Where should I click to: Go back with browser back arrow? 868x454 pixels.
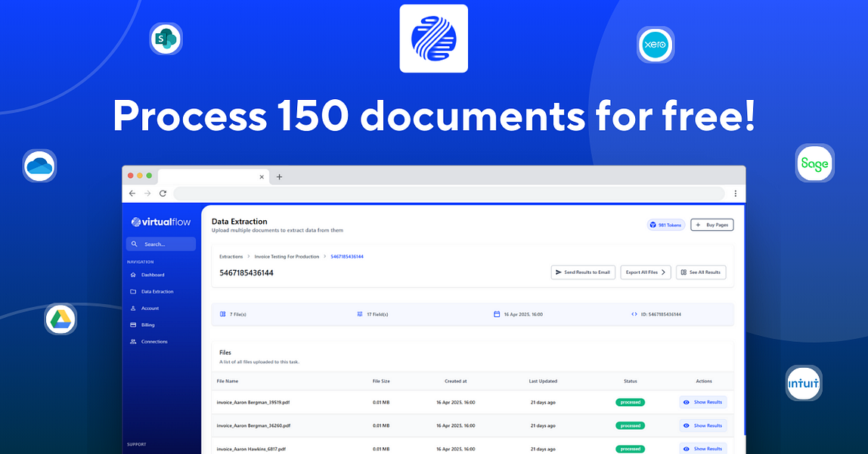coord(132,193)
